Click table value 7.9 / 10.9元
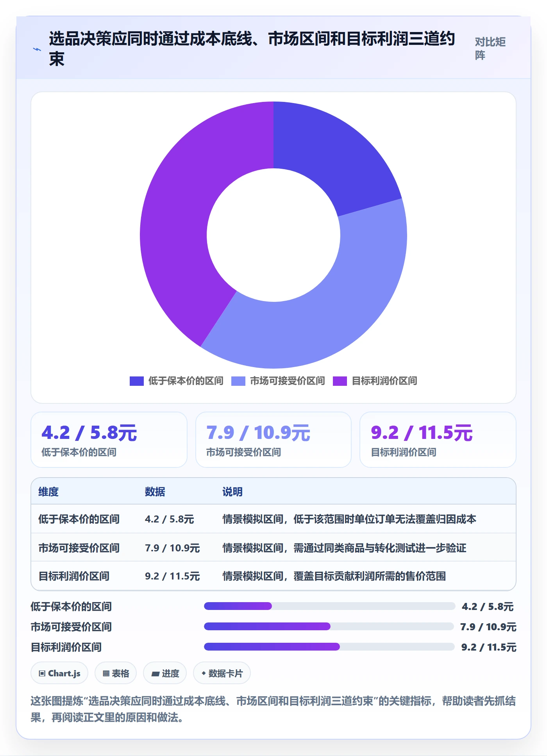Screen dimensions: 547x756 point(172,548)
